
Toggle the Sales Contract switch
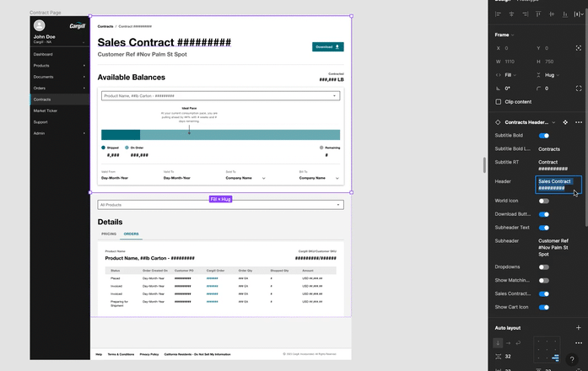coord(544,293)
